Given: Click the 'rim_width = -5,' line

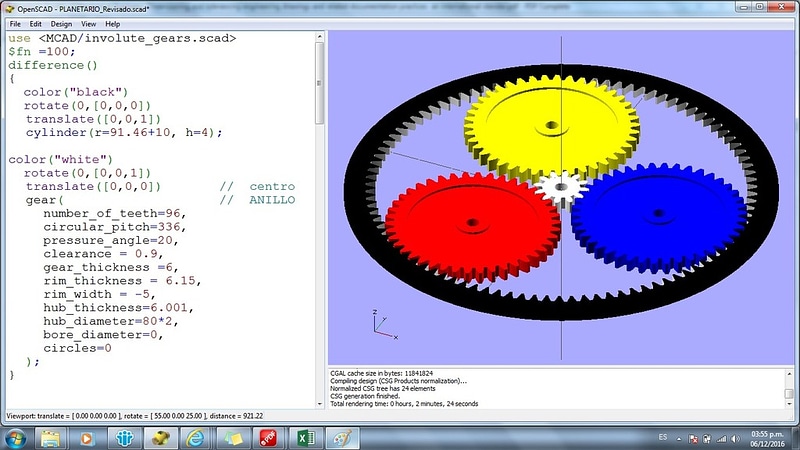Looking at the screenshot, I should (x=99, y=294).
